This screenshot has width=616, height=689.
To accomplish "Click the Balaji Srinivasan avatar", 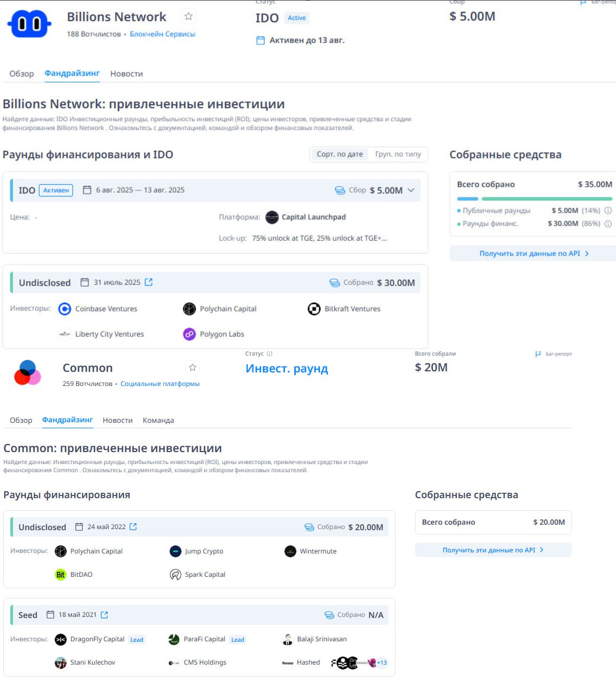I will click(x=288, y=640).
